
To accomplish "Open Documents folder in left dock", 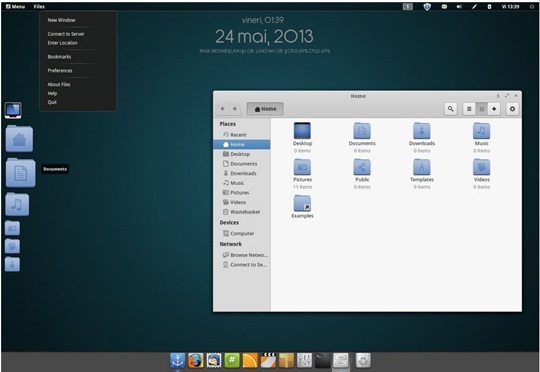I will click(20, 173).
